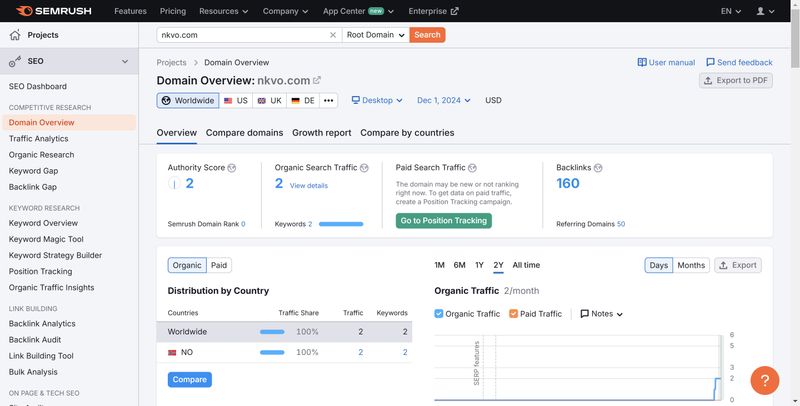
Task: Open more country databases ellipsis
Action: point(329,100)
